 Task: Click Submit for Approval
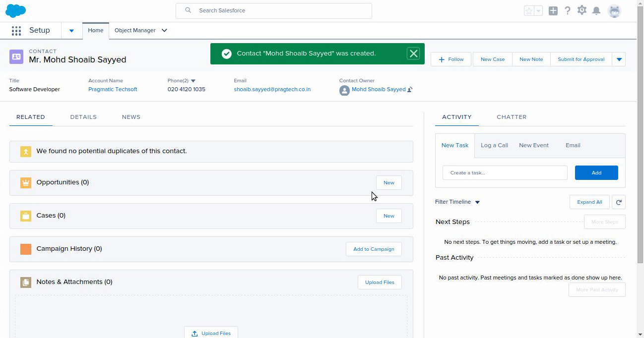[x=581, y=59]
